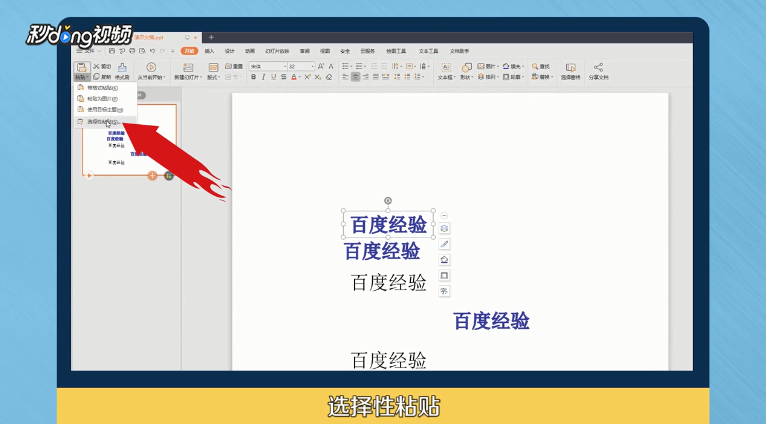The height and width of the screenshot is (424, 766).
Task: Toggle Bold formatting
Action: click(x=254, y=77)
